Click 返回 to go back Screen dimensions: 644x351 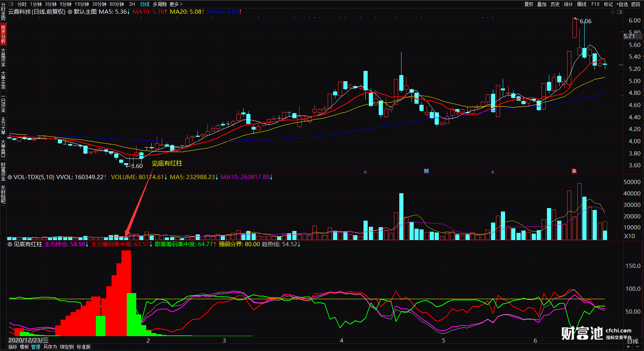click(636, 4)
